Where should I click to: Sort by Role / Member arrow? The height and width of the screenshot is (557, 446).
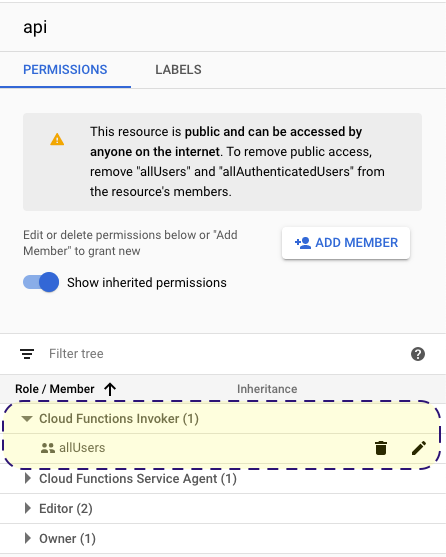tap(110, 389)
